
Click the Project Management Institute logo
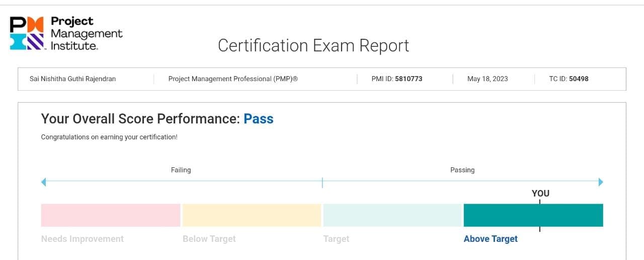[x=66, y=33]
